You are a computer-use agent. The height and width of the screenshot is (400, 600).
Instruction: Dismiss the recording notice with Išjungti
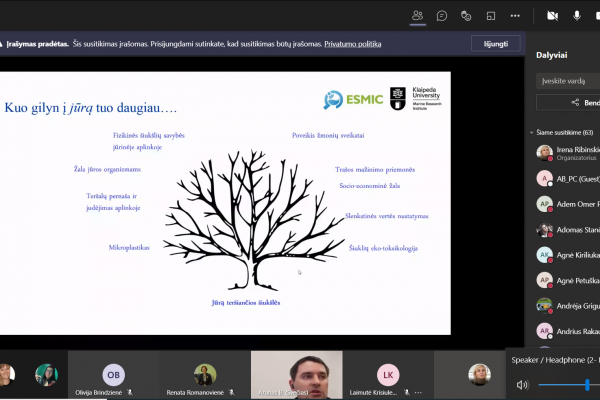(496, 44)
